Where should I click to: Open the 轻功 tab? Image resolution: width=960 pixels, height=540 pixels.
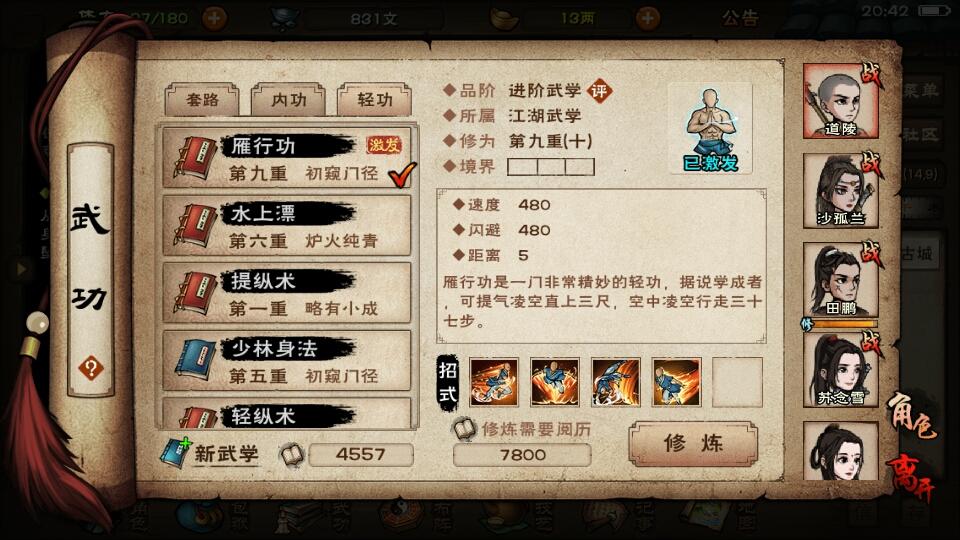click(375, 100)
